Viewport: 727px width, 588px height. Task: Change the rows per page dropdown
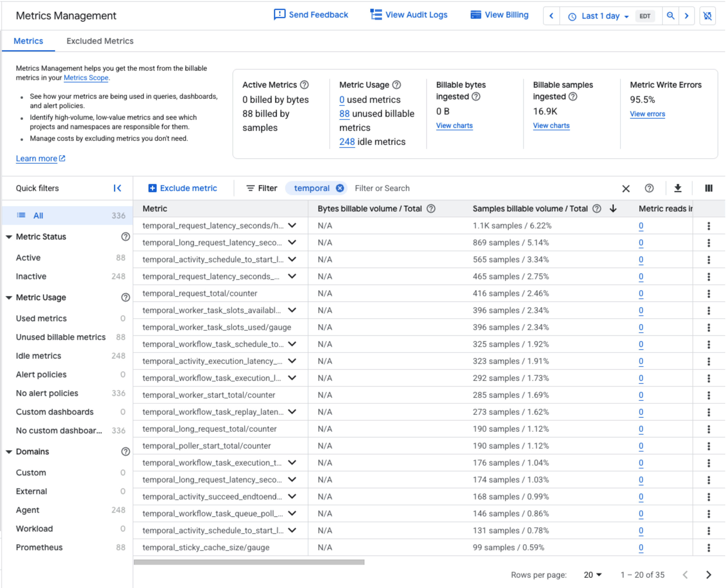[592, 575]
